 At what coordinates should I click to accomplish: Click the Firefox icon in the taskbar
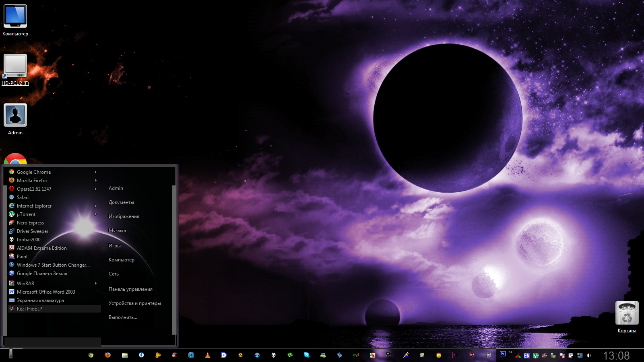tap(108, 355)
